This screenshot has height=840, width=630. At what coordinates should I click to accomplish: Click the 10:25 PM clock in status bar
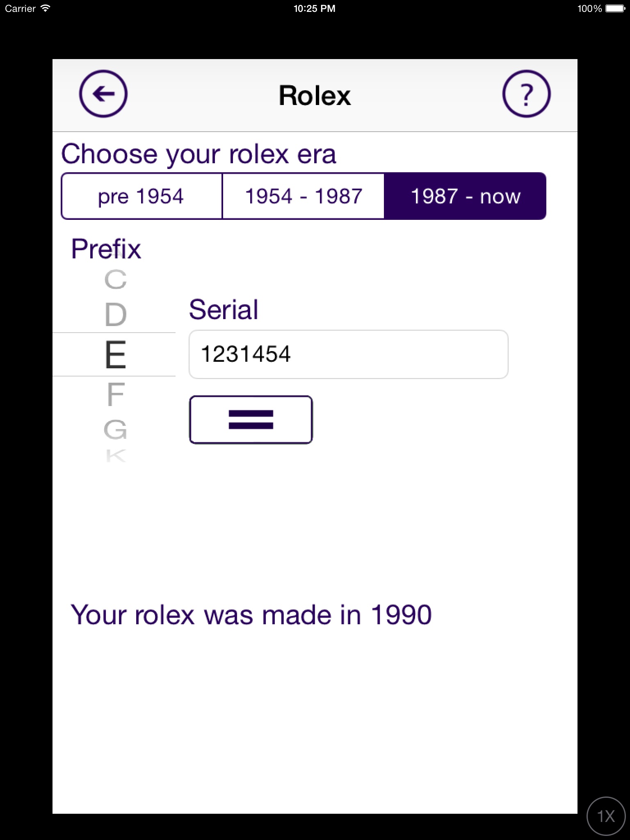(x=315, y=8)
